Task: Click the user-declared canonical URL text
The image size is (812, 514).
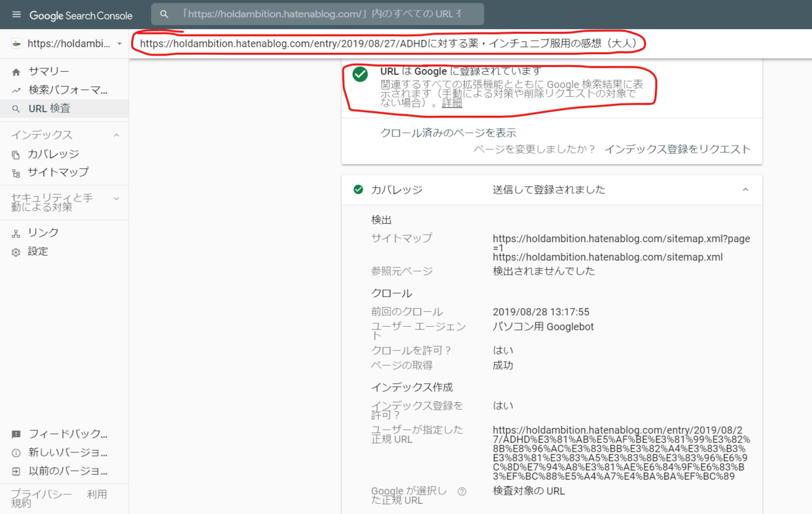Action: point(621,452)
